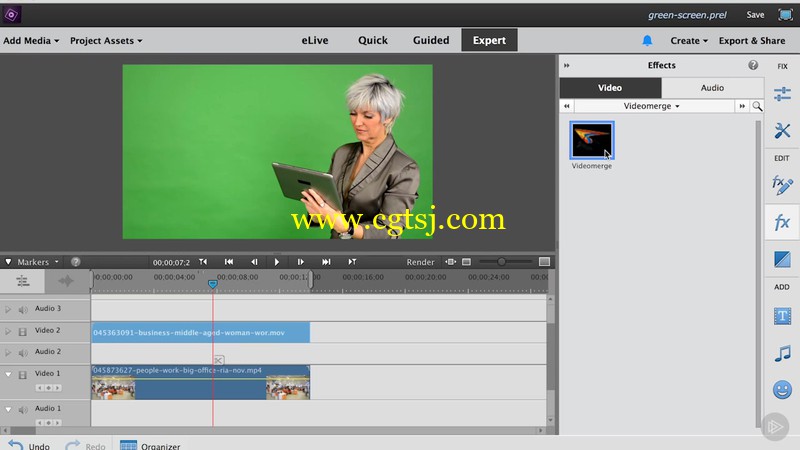Go to previous edit point

pyautogui.click(x=229, y=262)
